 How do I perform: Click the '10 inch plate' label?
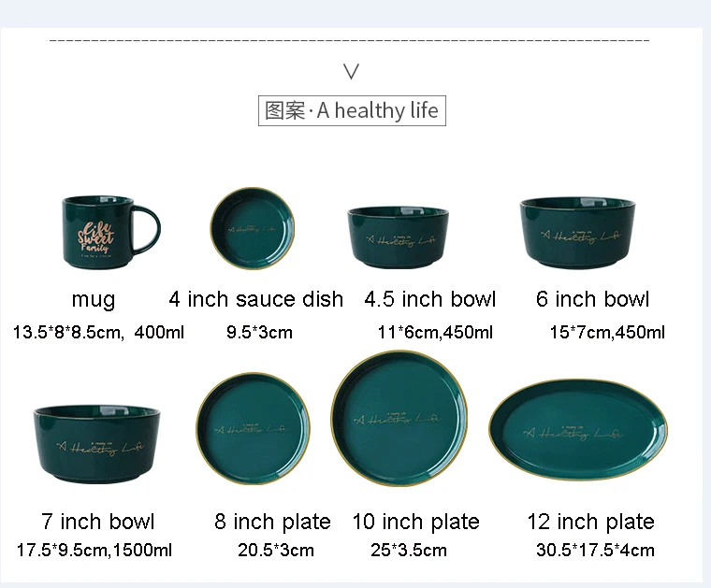click(415, 523)
